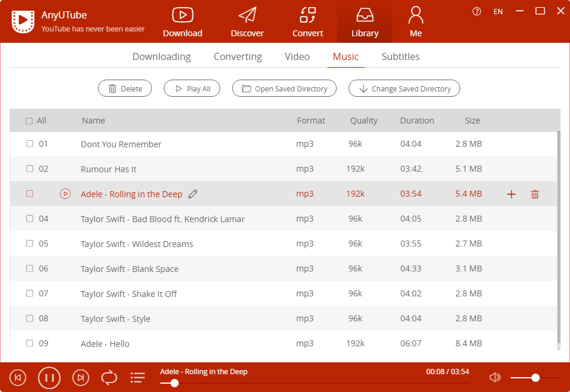Viewport: 570px width, 392px height.
Task: Check the box for Rumour Has It
Action: tap(30, 169)
